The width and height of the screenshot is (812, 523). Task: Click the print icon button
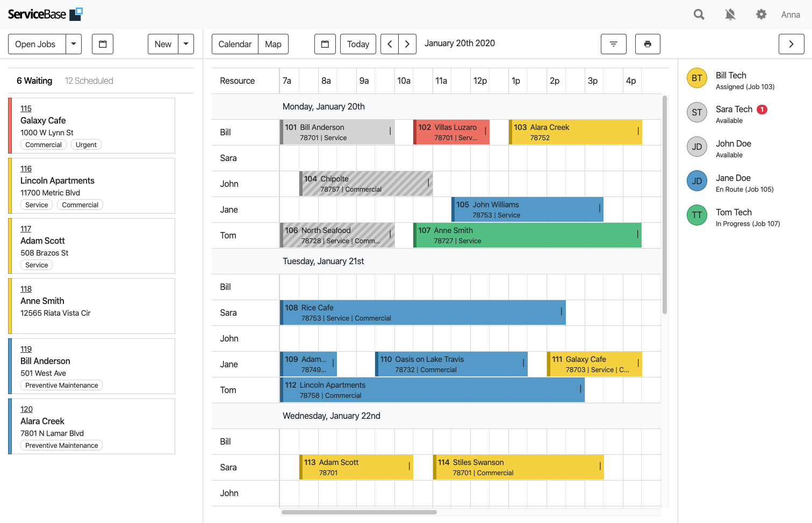(x=648, y=44)
